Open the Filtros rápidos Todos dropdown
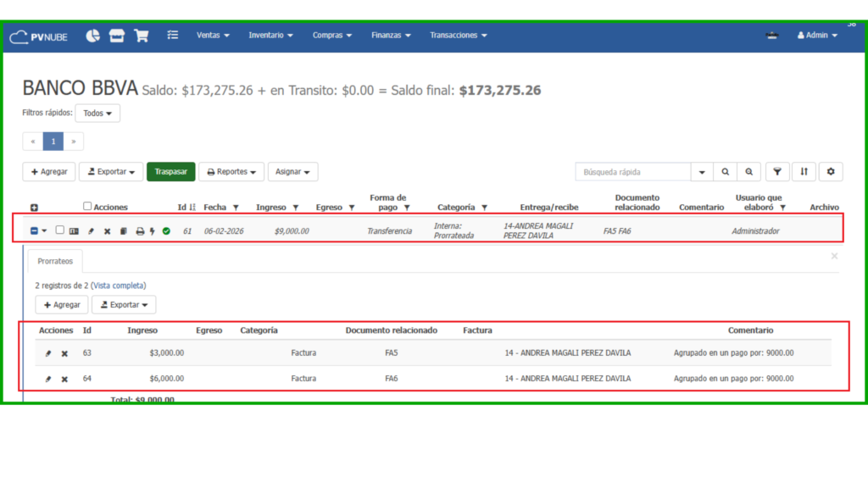Image resolution: width=868 pixels, height=488 pixels. pyautogui.click(x=97, y=113)
